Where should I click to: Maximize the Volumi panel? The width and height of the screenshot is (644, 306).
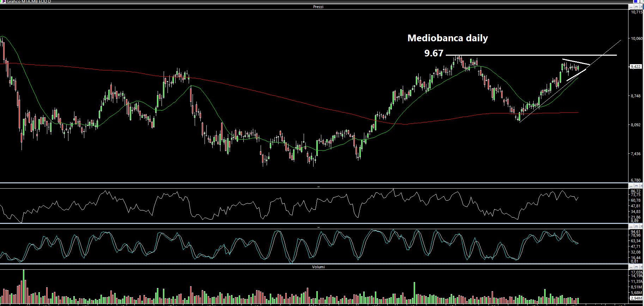(637, 267)
